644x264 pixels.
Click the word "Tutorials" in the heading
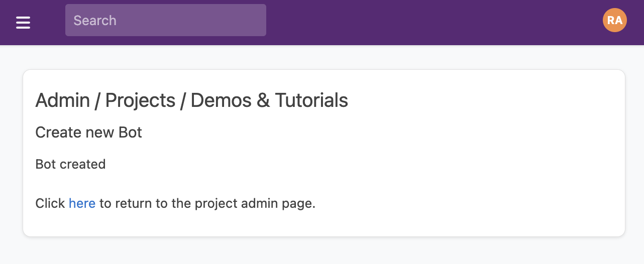click(311, 100)
